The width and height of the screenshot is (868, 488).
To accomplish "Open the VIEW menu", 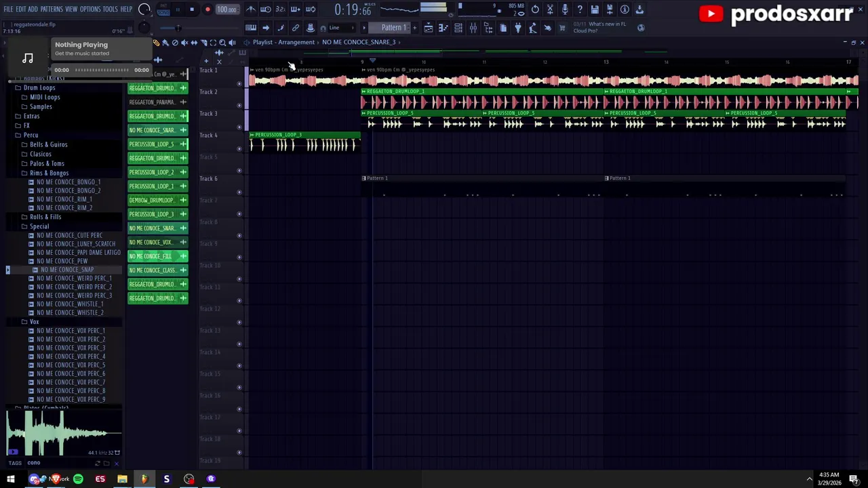I will point(71,9).
